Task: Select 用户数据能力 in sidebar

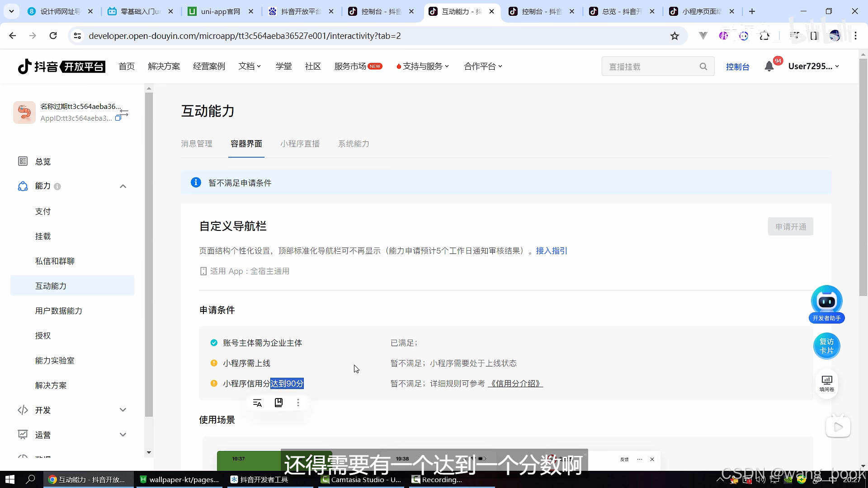Action: (59, 311)
